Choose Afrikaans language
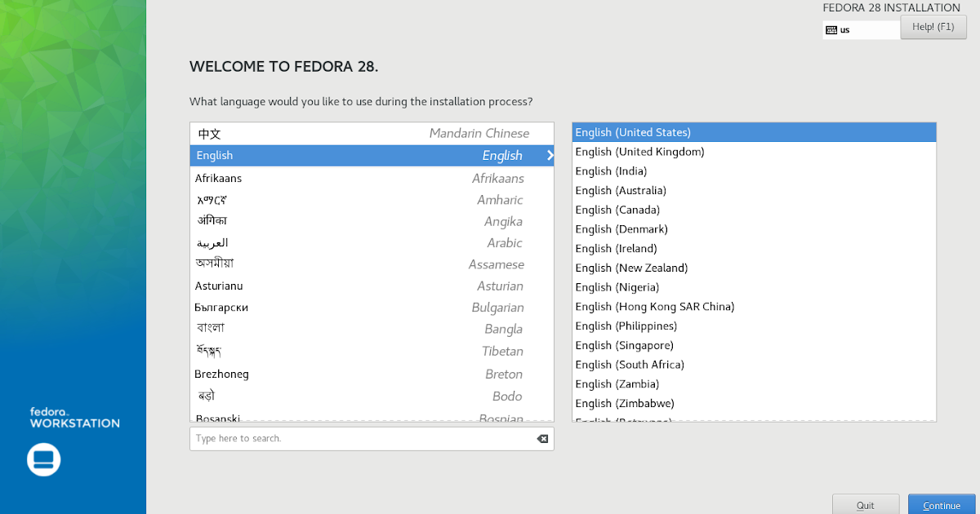The width and height of the screenshot is (980, 514). point(372,178)
